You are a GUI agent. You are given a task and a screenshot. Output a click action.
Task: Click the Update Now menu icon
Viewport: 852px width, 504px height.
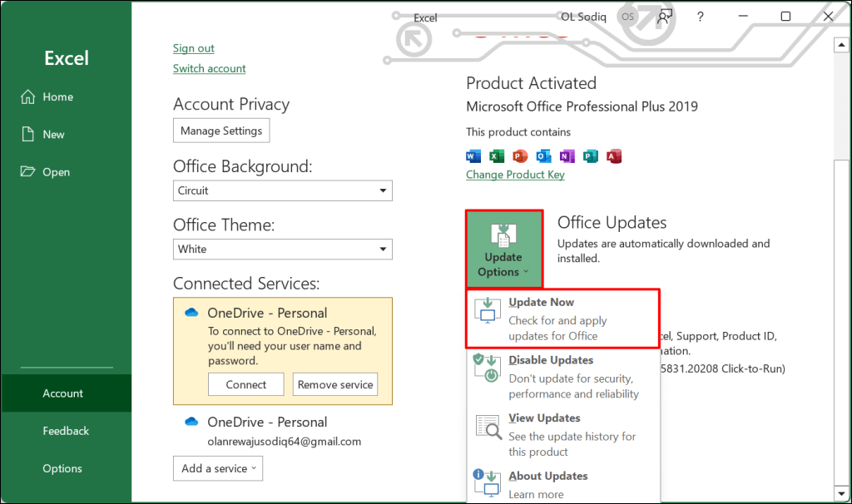[488, 311]
